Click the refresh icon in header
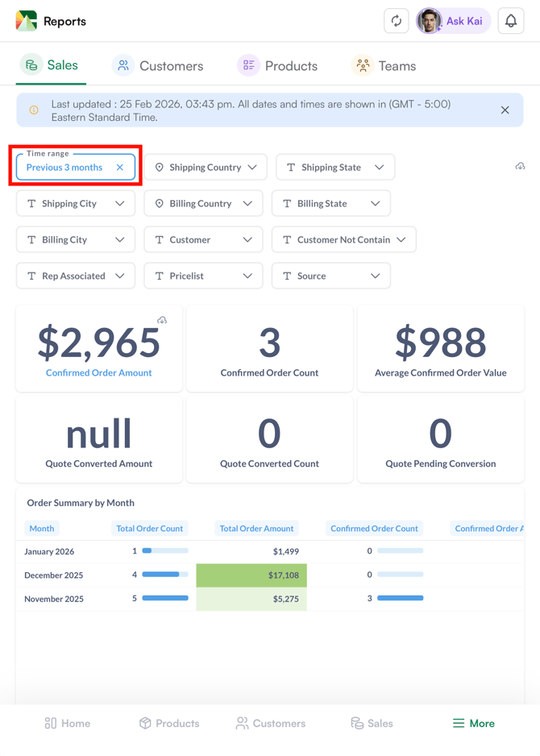The width and height of the screenshot is (540, 756). (397, 22)
